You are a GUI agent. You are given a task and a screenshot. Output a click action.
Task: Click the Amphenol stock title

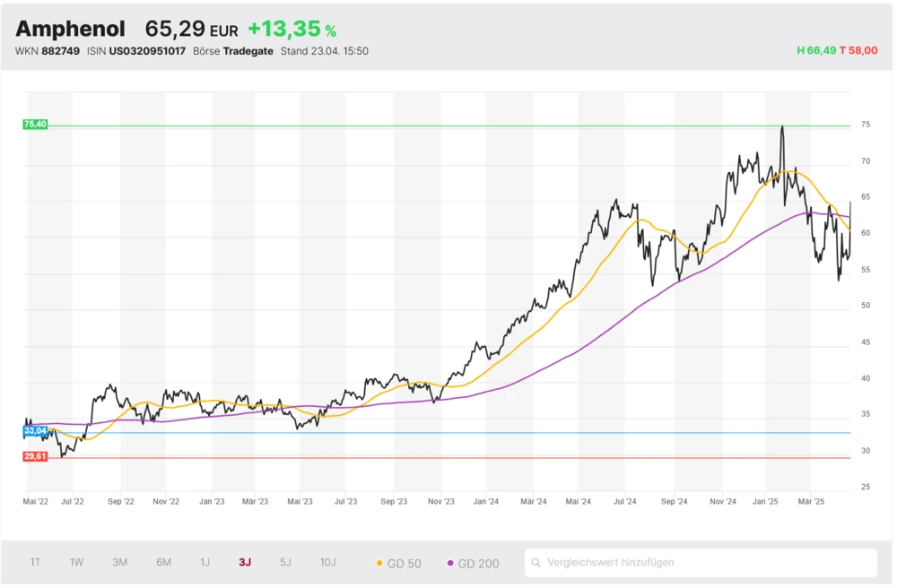click(x=70, y=29)
